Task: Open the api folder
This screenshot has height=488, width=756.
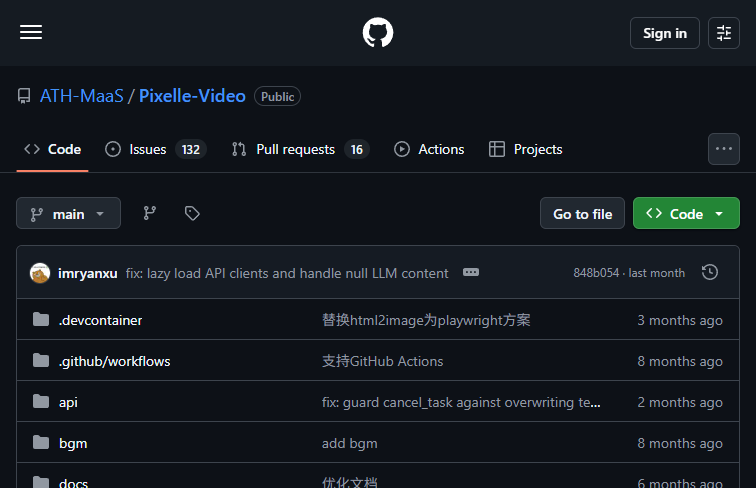Action: (x=68, y=402)
